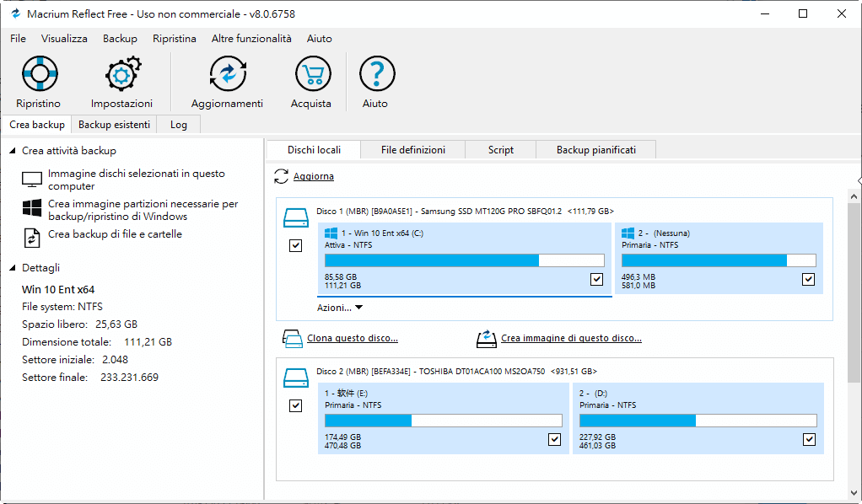Uncheck the (D:) partition checkbox

click(809, 439)
